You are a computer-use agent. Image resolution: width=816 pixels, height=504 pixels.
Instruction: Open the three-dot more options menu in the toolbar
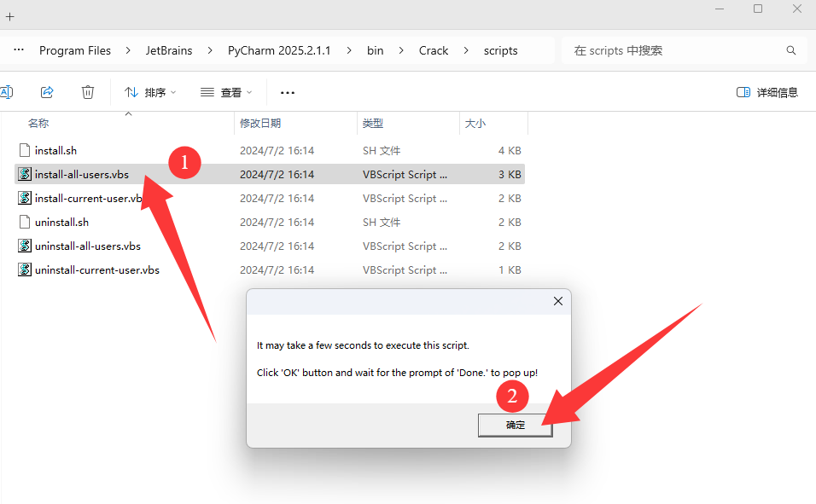pyautogui.click(x=288, y=93)
